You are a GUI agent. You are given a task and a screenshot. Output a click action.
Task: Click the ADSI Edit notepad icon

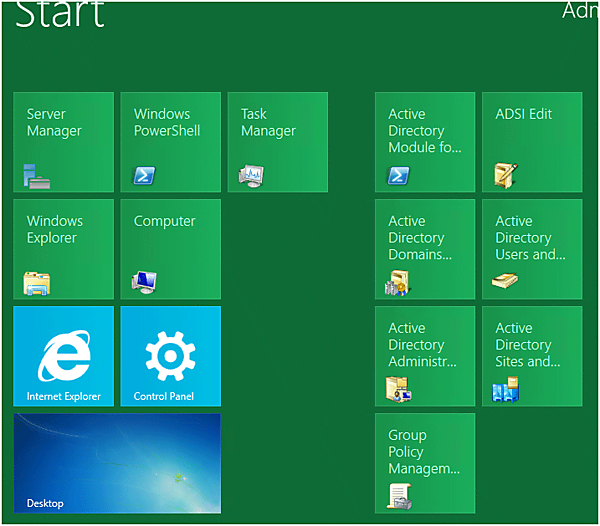506,176
